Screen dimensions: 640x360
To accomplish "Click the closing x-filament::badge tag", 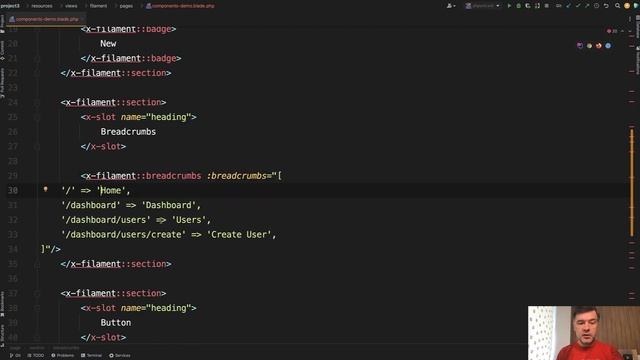I will pos(131,58).
